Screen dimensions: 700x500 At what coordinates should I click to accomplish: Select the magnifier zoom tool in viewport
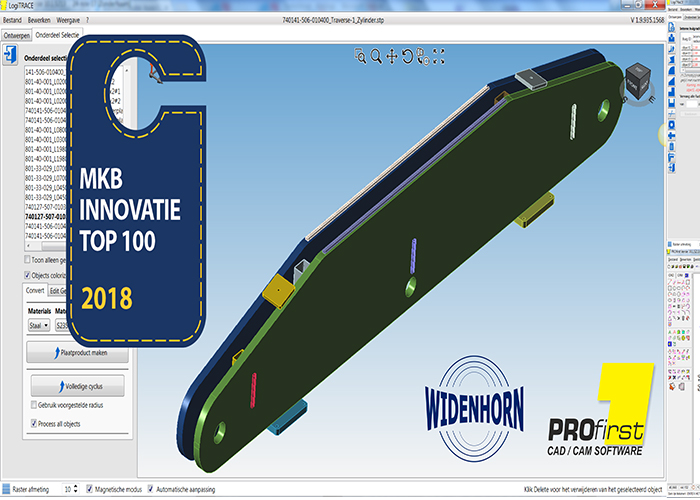click(376, 56)
